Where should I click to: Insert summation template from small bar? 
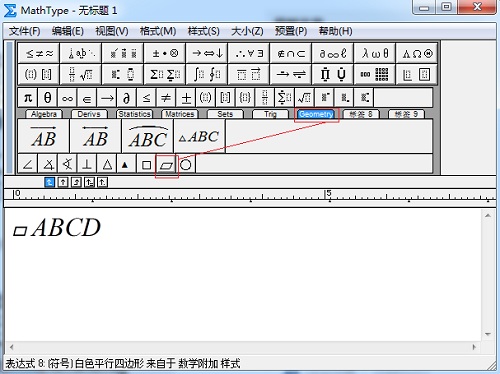(284, 98)
